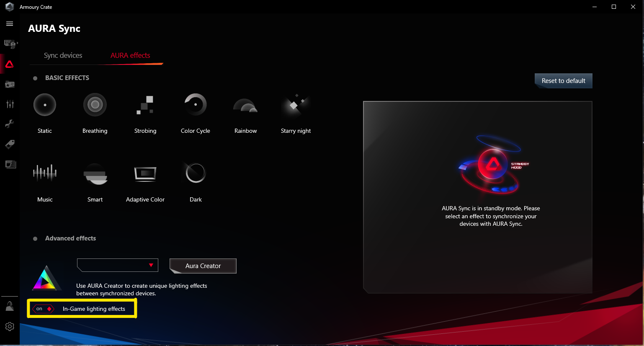Open the Device keyboard-mouse sidebar icon
Viewport: 644px width, 346px height.
tap(10, 44)
